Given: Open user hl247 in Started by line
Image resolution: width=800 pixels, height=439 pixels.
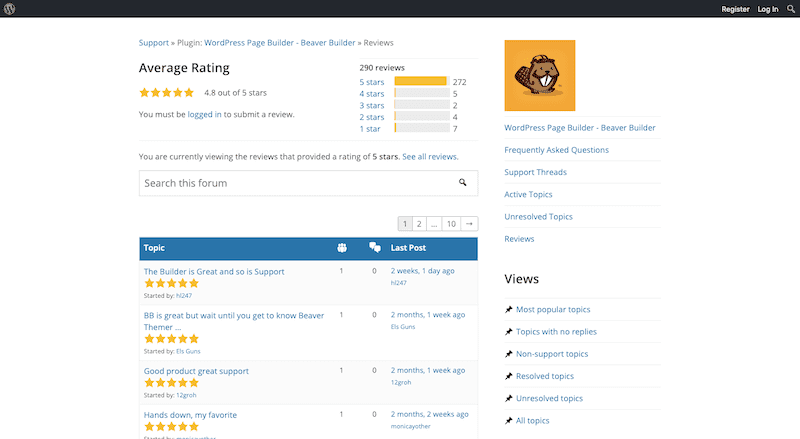Looking at the screenshot, I should (184, 296).
